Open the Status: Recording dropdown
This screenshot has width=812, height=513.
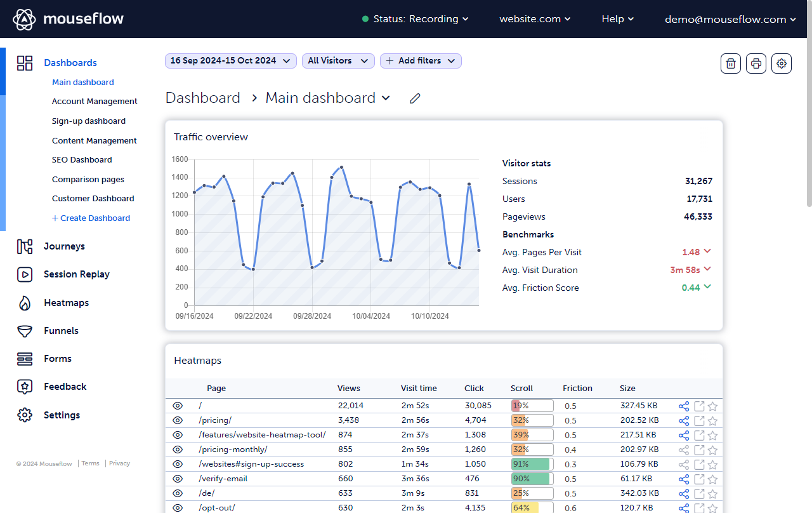pyautogui.click(x=416, y=19)
